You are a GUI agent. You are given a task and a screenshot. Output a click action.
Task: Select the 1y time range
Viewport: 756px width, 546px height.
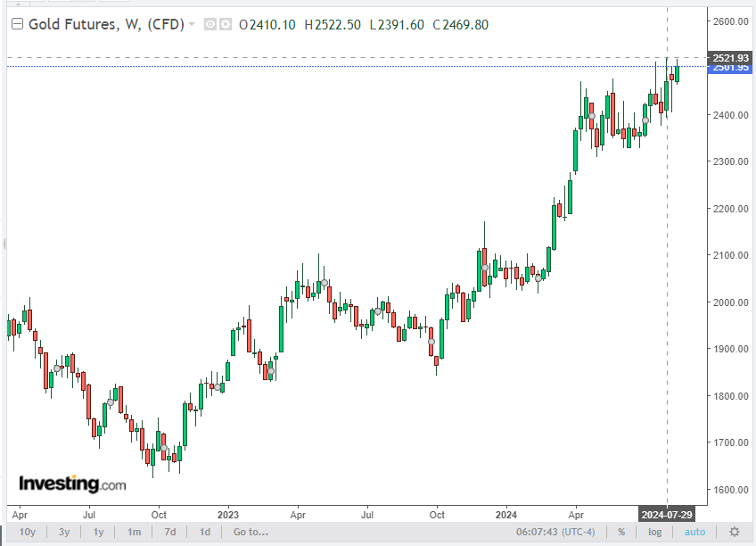[x=98, y=532]
